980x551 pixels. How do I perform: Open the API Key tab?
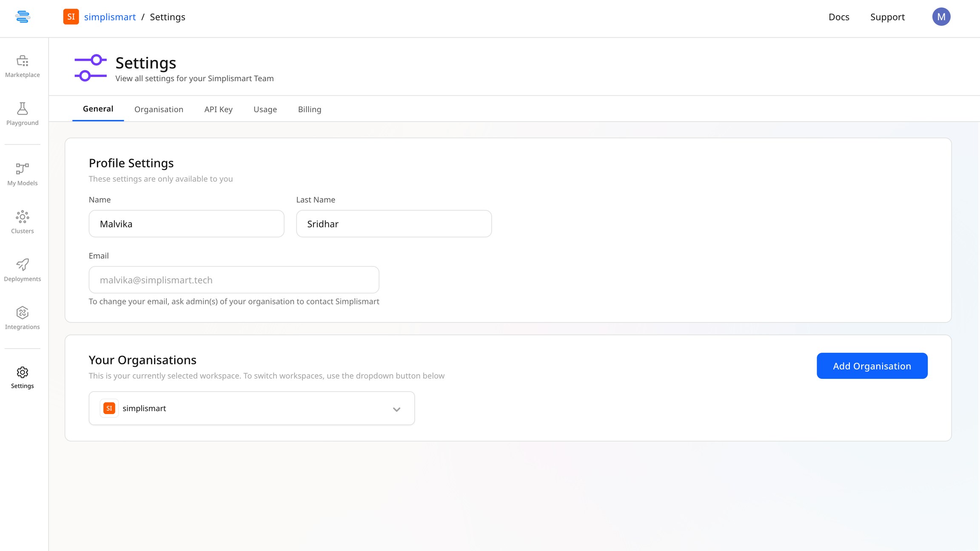[x=218, y=109]
